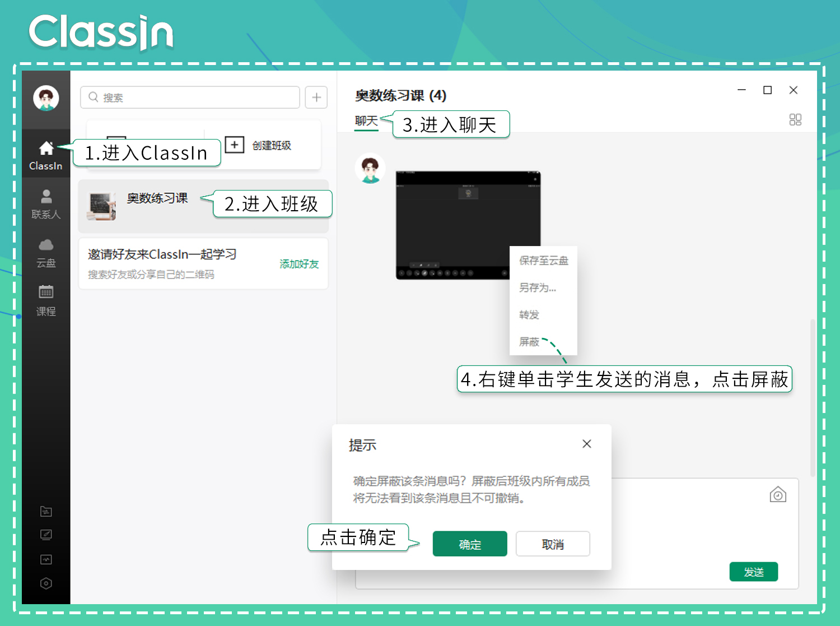Click the 取消 cancel button
Image resolution: width=840 pixels, height=626 pixels.
pos(553,544)
